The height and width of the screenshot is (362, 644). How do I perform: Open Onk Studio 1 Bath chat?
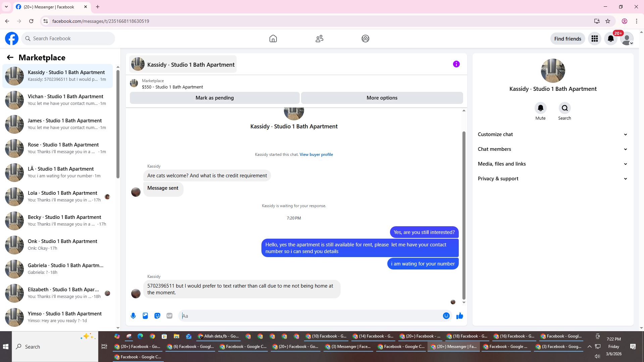[x=58, y=245]
